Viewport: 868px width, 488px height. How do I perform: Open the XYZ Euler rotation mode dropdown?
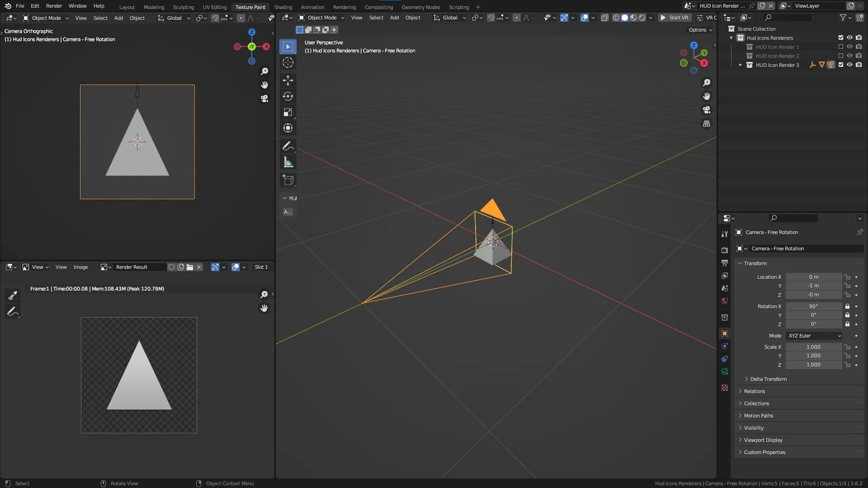tap(814, 336)
